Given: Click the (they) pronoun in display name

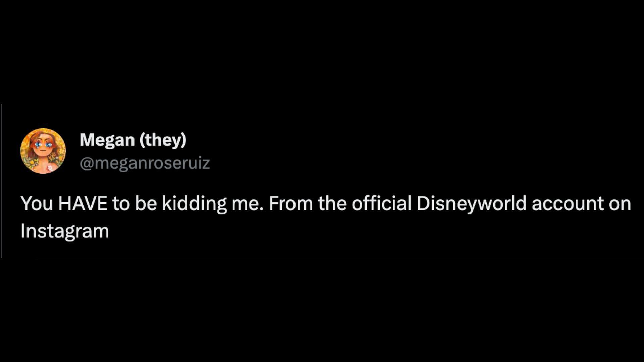Looking at the screenshot, I should pyautogui.click(x=163, y=140).
